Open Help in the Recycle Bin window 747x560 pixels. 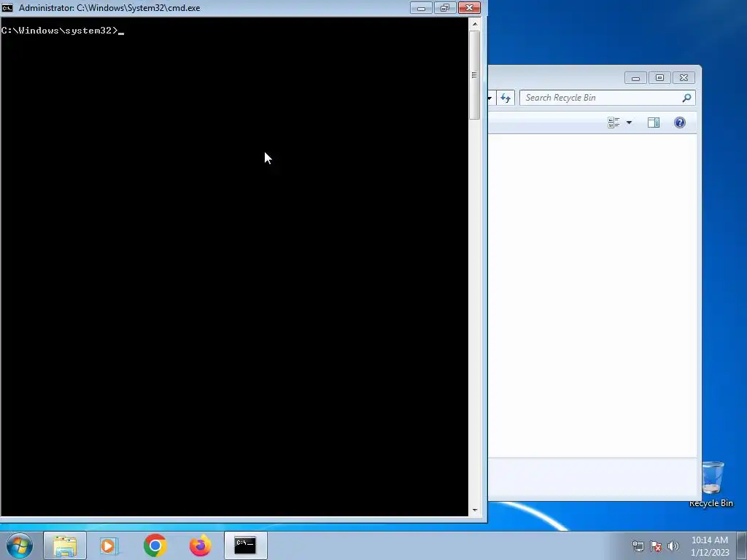(x=680, y=122)
